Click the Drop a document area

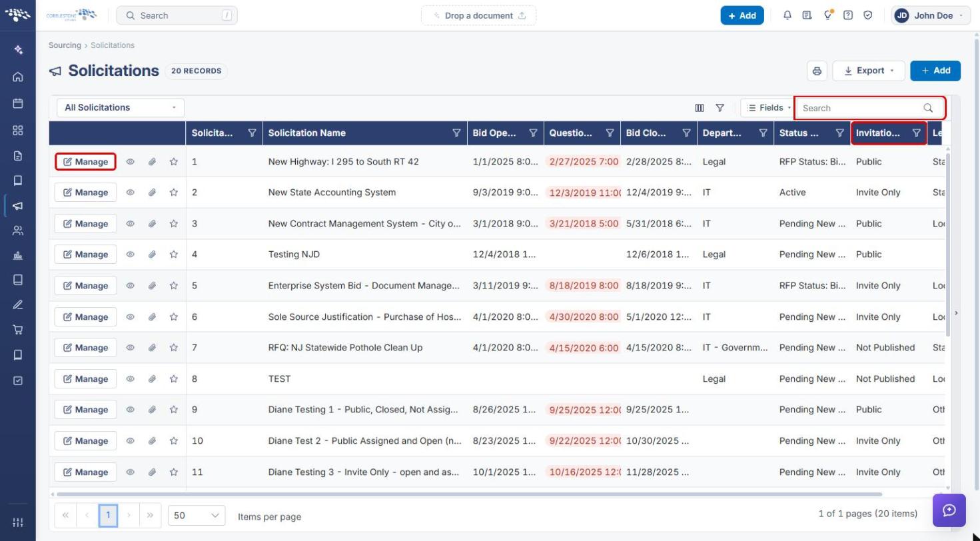pyautogui.click(x=478, y=15)
